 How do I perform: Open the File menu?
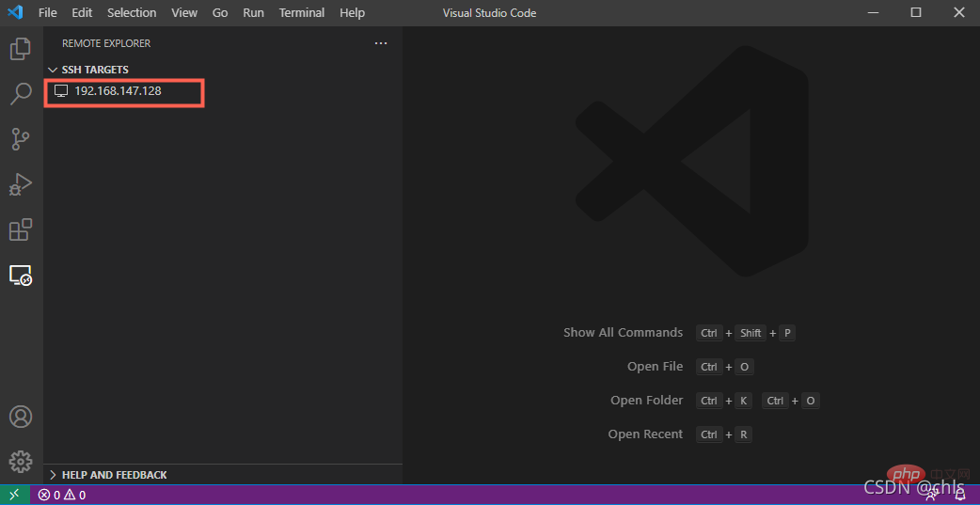pyautogui.click(x=48, y=13)
